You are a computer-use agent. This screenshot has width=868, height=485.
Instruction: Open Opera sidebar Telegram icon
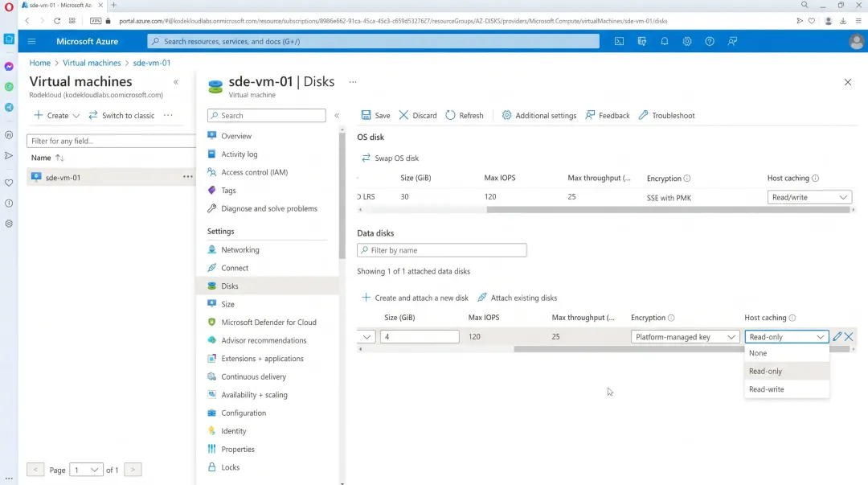coord(9,108)
